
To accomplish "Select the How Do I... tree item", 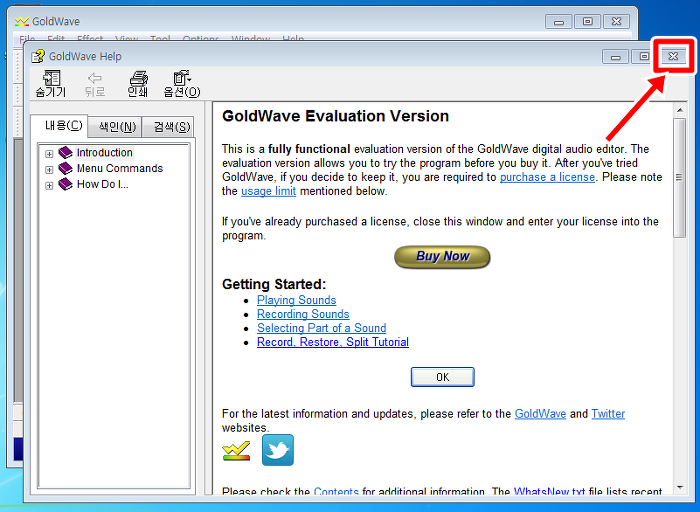I will (x=103, y=184).
